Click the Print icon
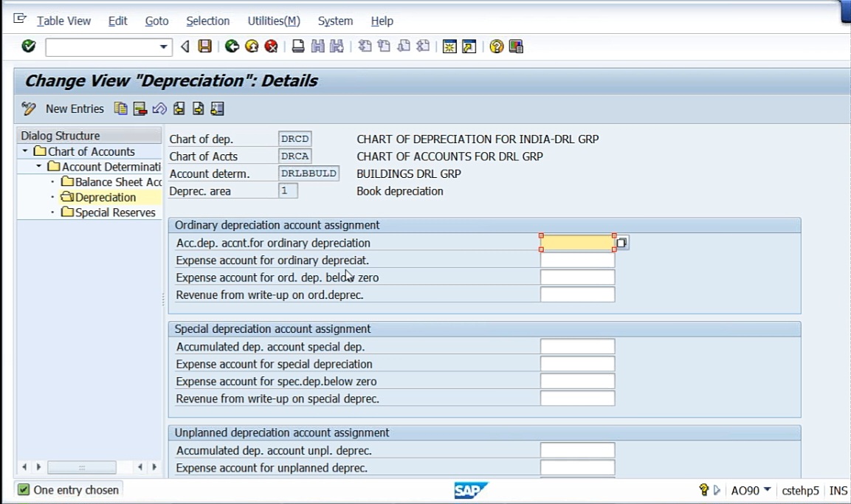This screenshot has width=851, height=504. click(298, 46)
